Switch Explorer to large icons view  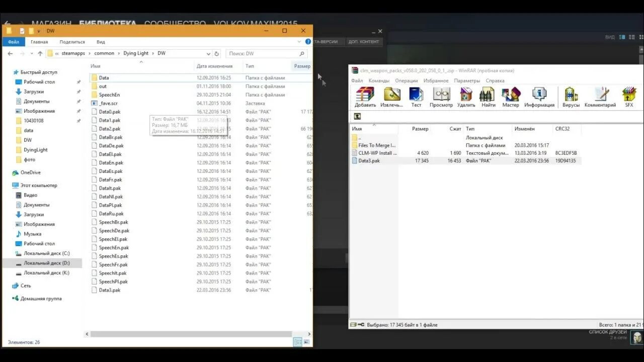pos(306,342)
